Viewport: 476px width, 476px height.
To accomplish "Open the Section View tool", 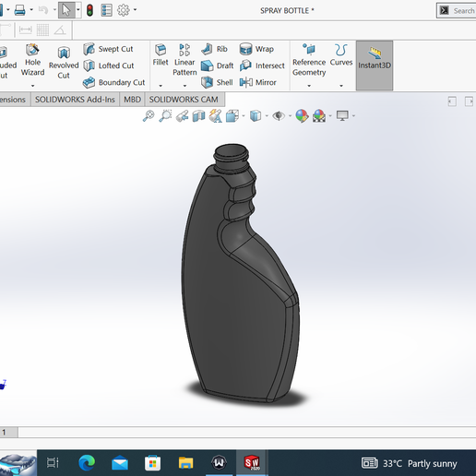I will 198,116.
